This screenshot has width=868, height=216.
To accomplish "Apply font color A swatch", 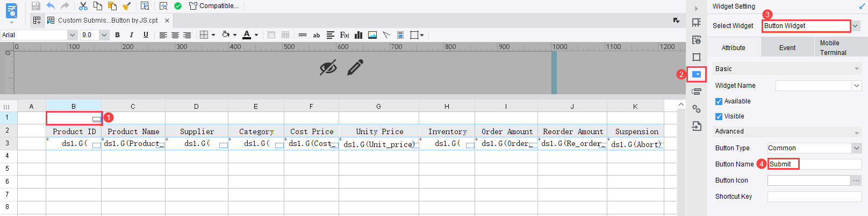I will tap(247, 35).
